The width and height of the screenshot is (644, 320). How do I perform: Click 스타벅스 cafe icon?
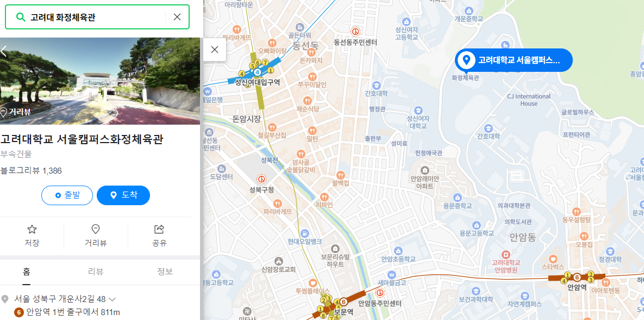tap(553, 259)
